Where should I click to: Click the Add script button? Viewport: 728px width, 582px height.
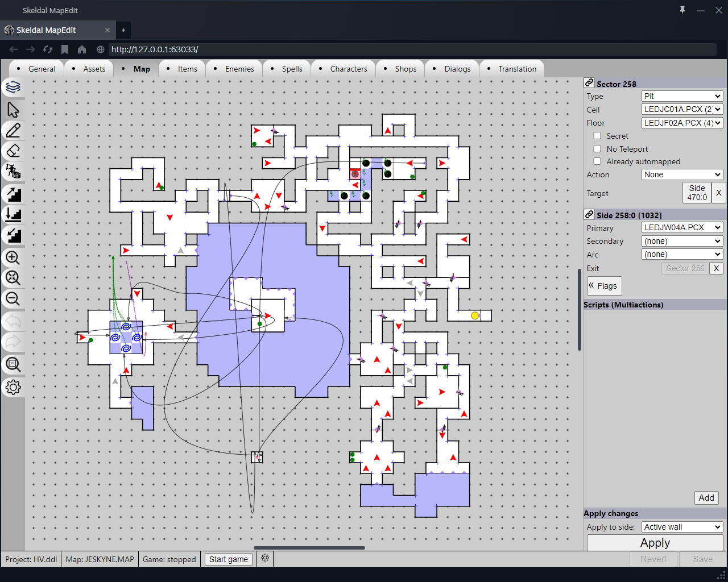[x=706, y=498]
